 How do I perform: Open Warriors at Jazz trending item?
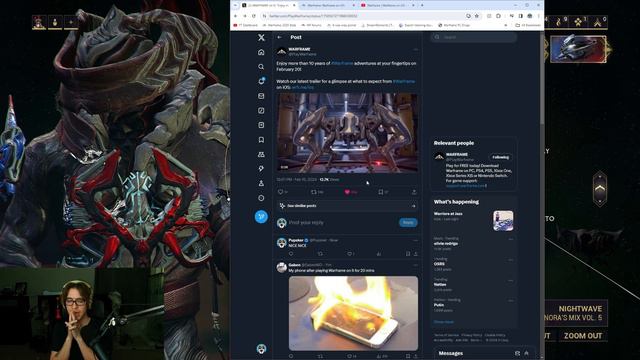tap(473, 220)
